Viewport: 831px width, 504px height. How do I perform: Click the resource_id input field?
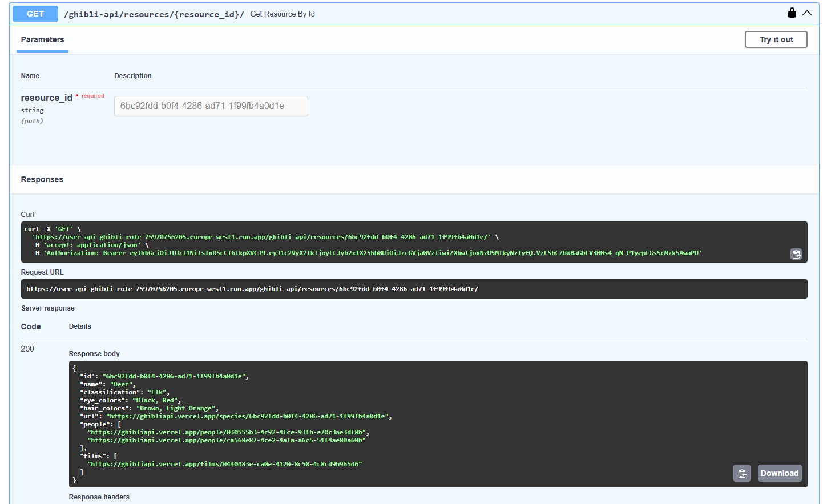[x=211, y=106]
